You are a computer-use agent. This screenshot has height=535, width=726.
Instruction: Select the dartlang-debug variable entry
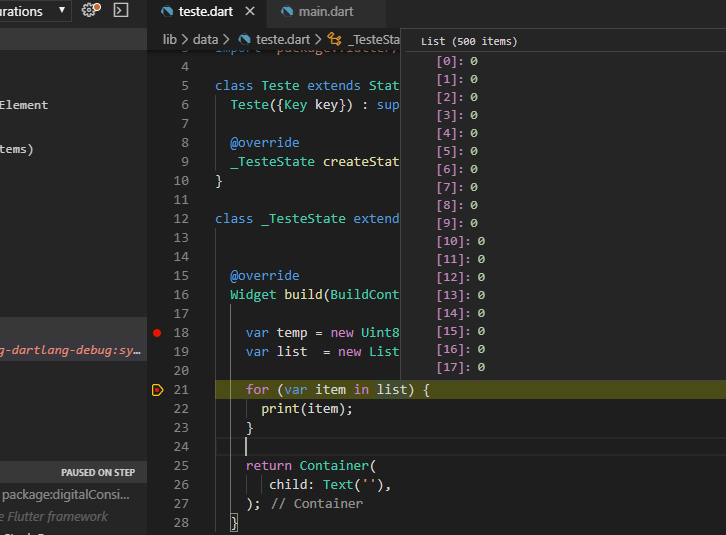(72, 351)
